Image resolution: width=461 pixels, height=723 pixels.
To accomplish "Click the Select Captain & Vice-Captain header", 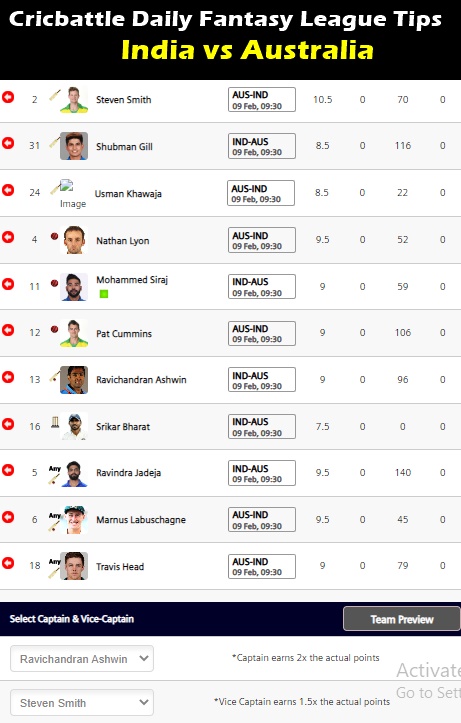I will pyautogui.click(x=72, y=619).
